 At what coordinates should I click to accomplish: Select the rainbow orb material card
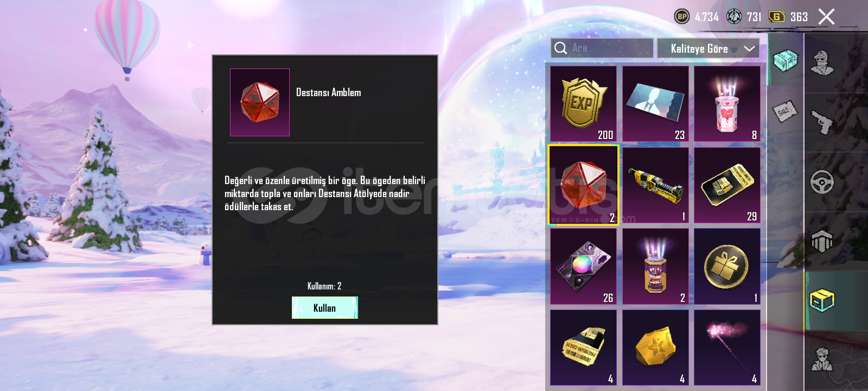click(583, 266)
